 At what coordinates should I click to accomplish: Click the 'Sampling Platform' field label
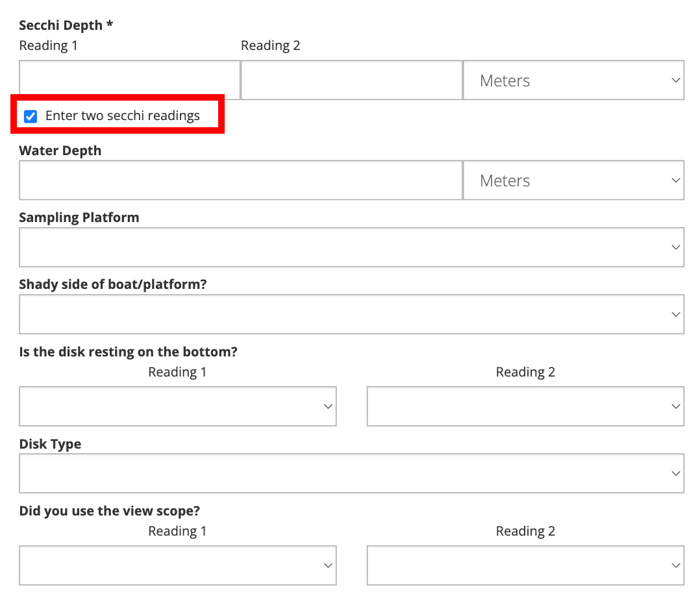pos(79,217)
